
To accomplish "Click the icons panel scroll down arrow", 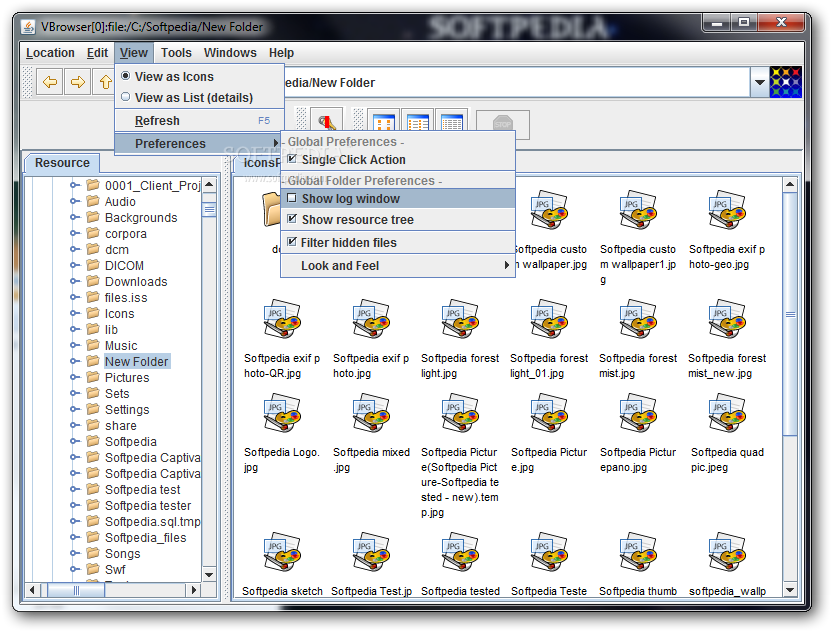I will [x=790, y=590].
